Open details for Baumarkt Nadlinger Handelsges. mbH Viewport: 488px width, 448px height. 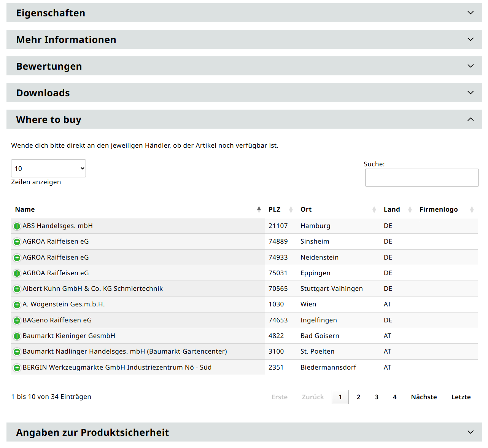(x=17, y=352)
